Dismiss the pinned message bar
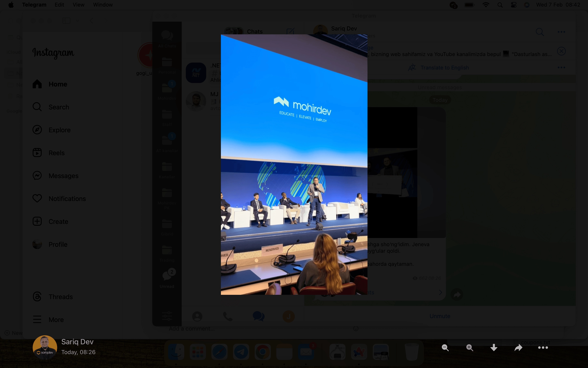588x368 pixels. 561,51
